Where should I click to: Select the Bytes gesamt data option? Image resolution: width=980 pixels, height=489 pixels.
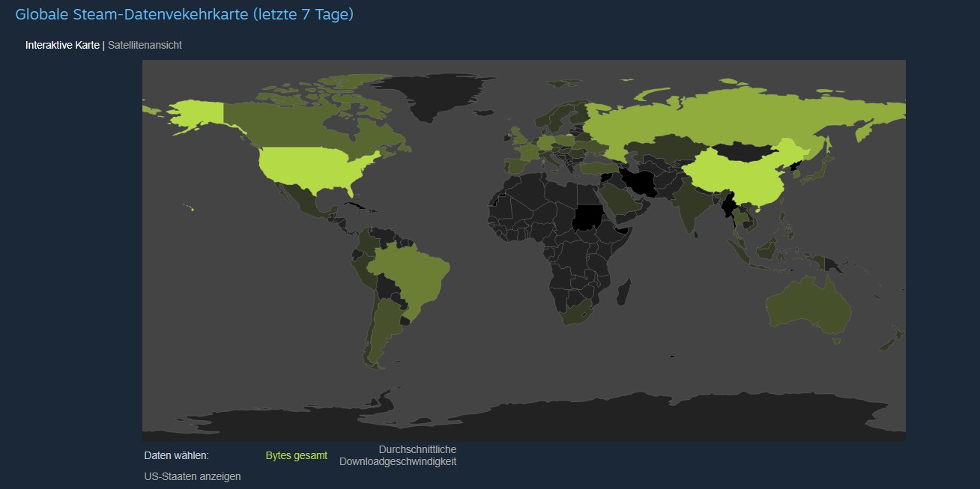coord(296,455)
